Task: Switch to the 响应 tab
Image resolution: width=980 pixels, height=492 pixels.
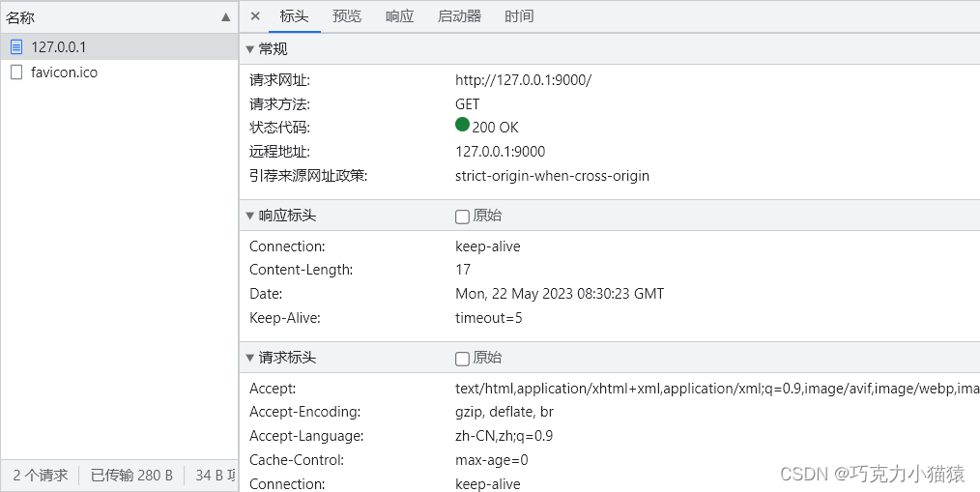Action: coord(399,16)
